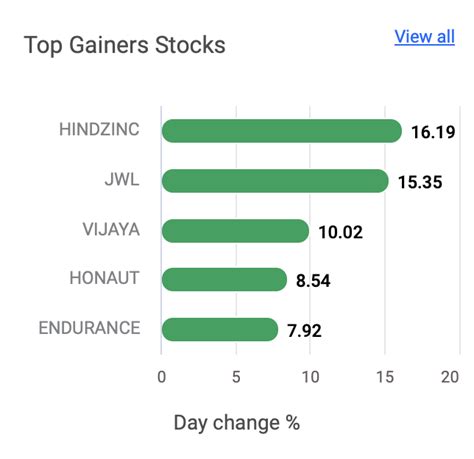
Task: Select the JWL stock label
Action: coord(122,179)
